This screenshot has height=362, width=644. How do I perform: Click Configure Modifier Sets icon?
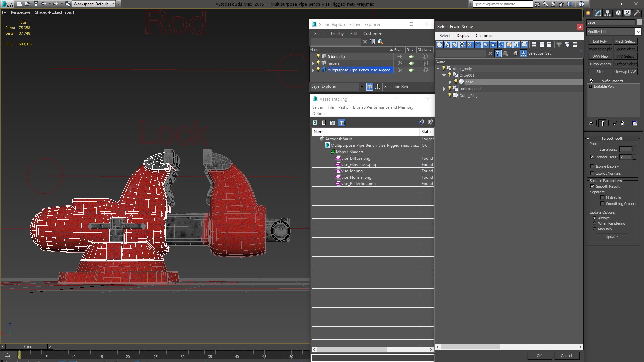(x=634, y=123)
